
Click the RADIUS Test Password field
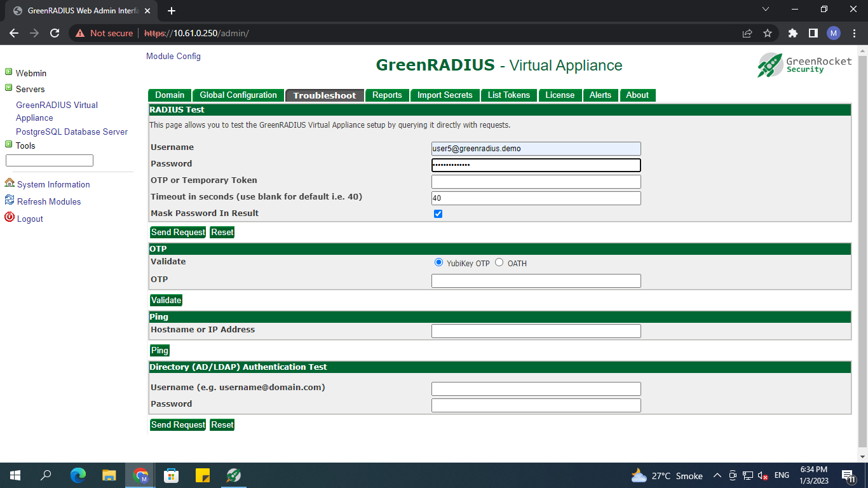click(x=536, y=165)
